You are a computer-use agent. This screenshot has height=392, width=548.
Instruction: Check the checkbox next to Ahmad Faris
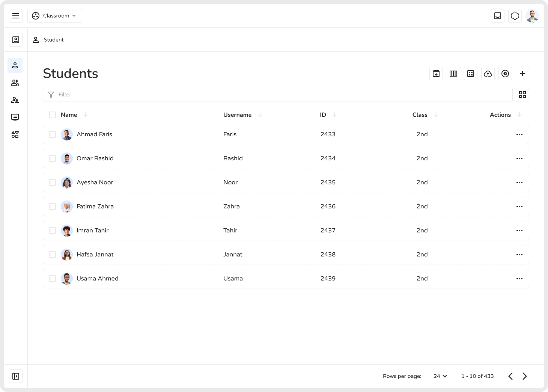coord(53,134)
